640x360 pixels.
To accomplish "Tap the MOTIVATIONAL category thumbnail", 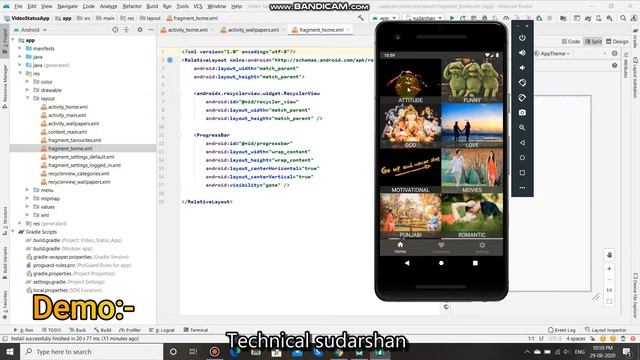I will 410,170.
